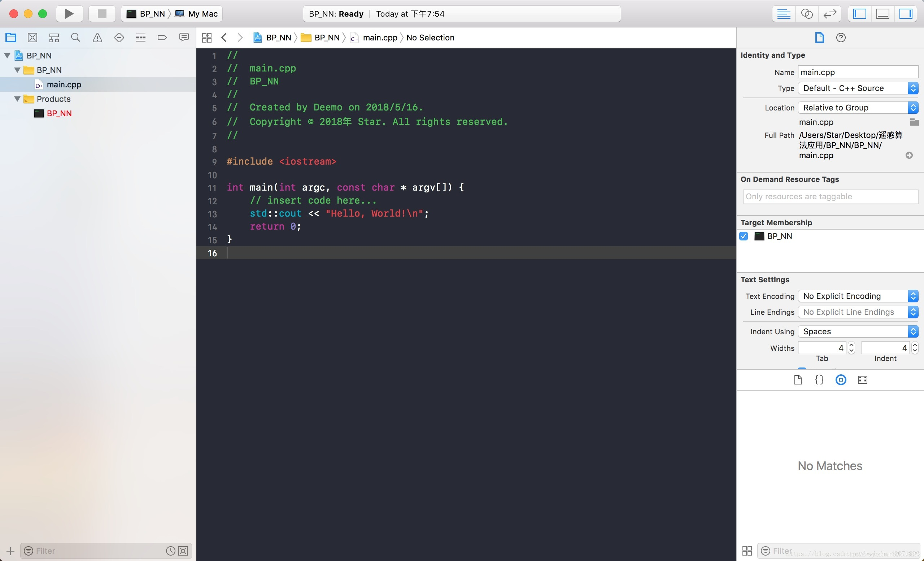Click the Run (play) button
The image size is (924, 561).
coord(69,14)
